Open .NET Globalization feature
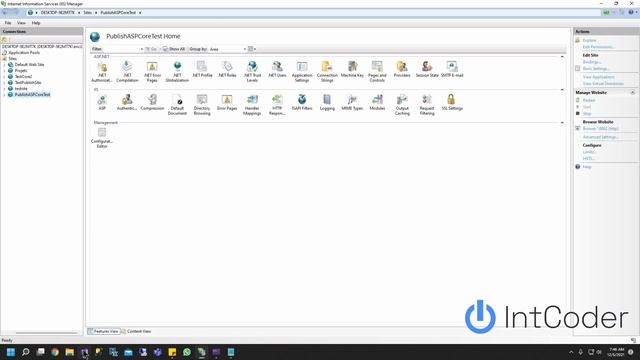640x360 pixels. tap(177, 71)
